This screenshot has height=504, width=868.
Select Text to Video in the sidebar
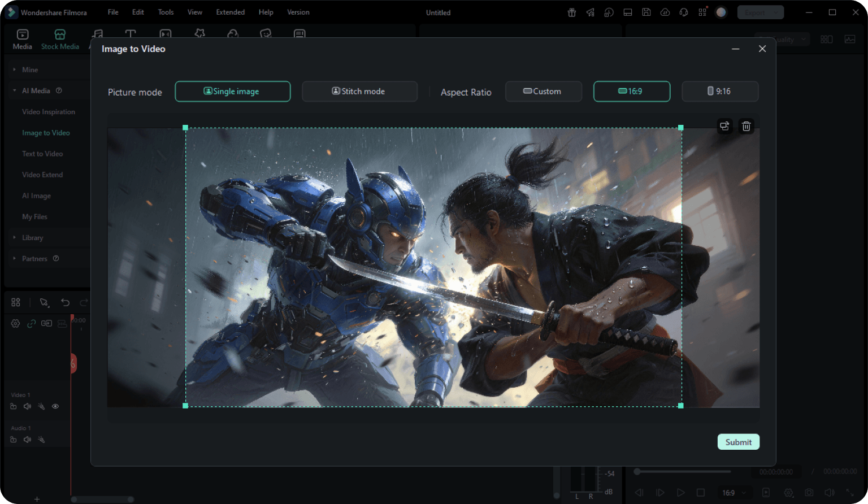[42, 154]
